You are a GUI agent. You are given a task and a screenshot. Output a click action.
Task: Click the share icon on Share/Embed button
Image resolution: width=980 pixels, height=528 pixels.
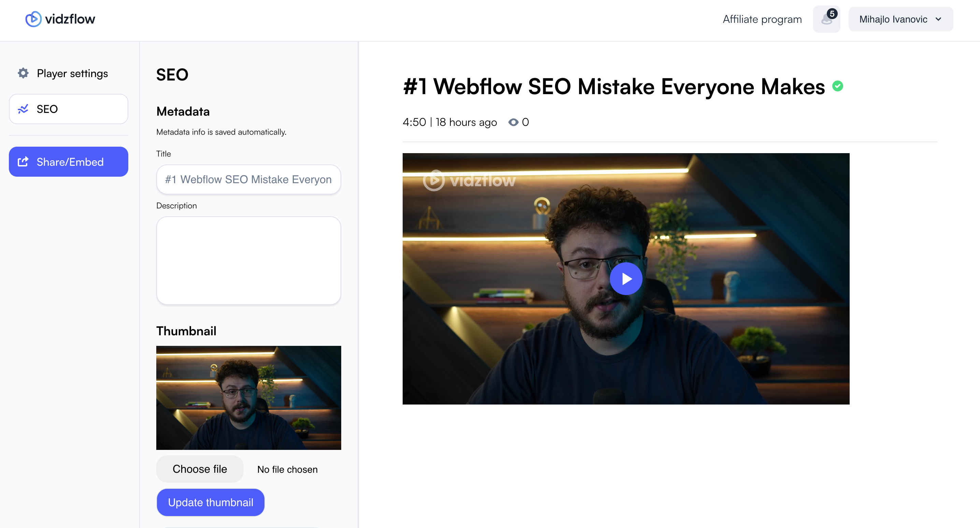point(24,161)
